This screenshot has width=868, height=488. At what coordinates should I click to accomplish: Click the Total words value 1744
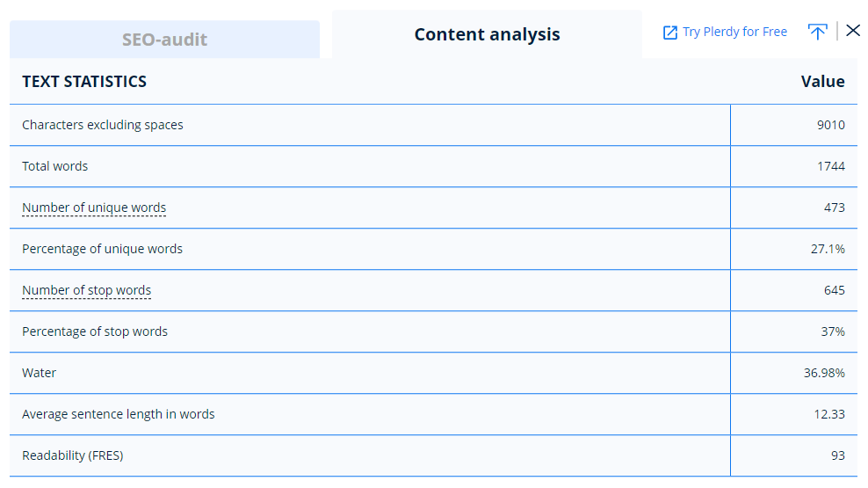831,166
